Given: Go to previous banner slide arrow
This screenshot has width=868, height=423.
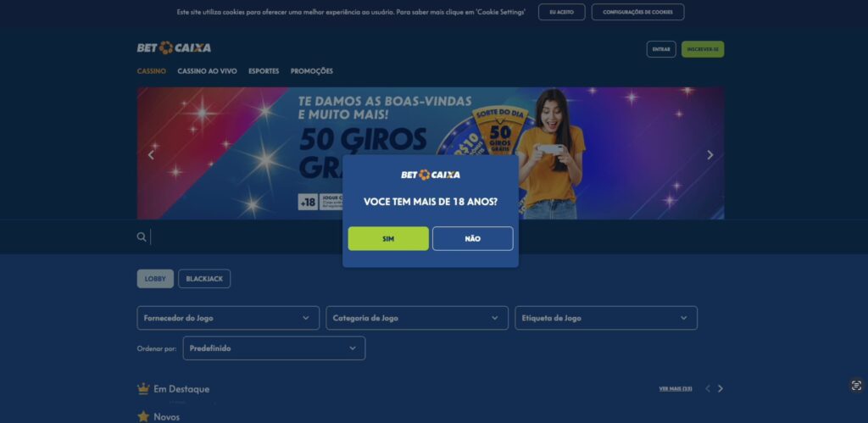Looking at the screenshot, I should point(151,155).
